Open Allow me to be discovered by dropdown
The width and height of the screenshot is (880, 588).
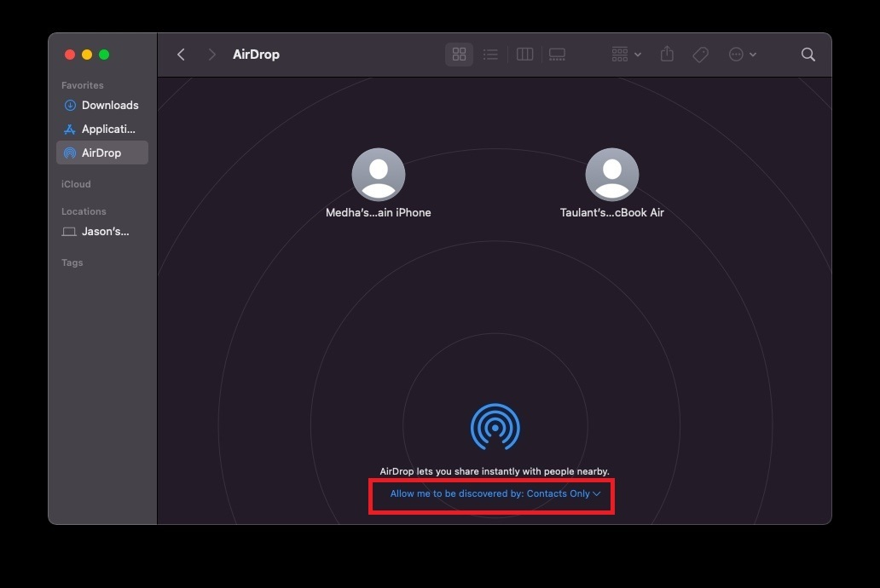click(495, 493)
